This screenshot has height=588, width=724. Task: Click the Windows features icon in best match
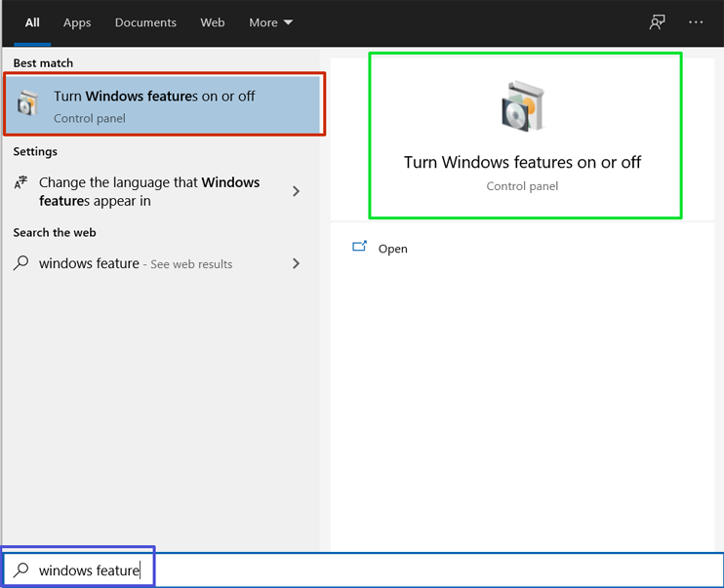[x=27, y=103]
